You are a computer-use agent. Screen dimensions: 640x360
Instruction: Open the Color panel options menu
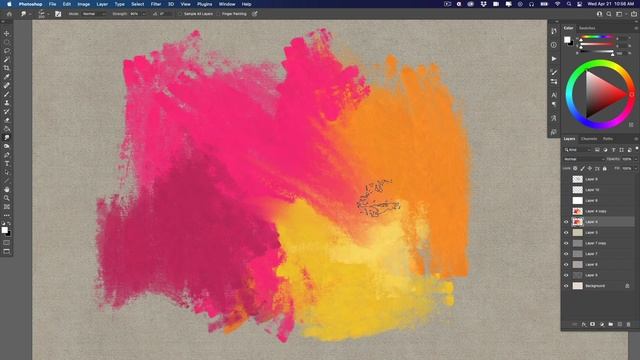coord(636,28)
